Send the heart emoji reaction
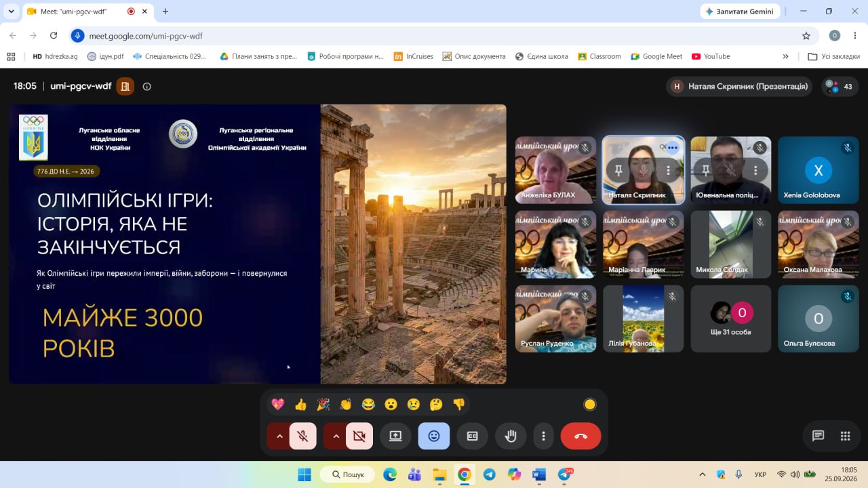868x488 pixels. pyautogui.click(x=277, y=405)
